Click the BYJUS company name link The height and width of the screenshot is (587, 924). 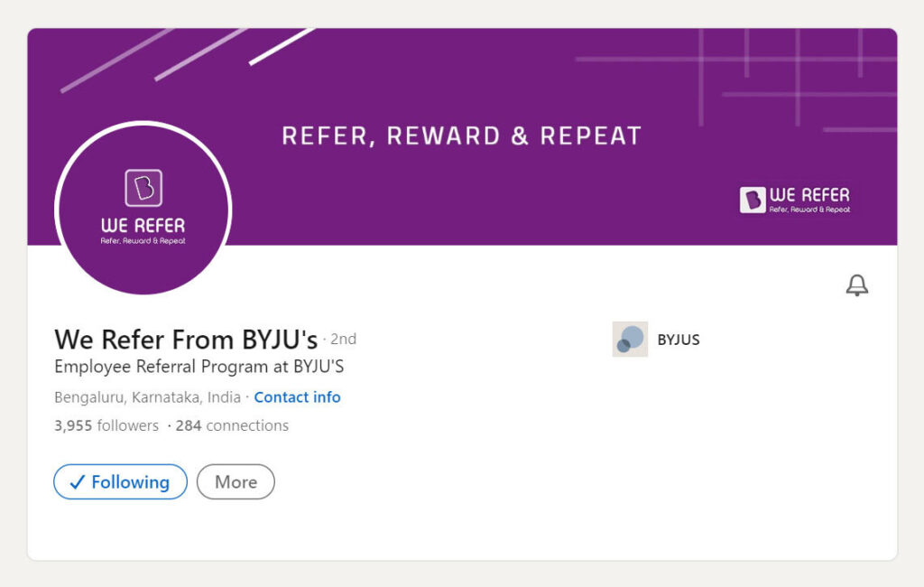point(679,340)
